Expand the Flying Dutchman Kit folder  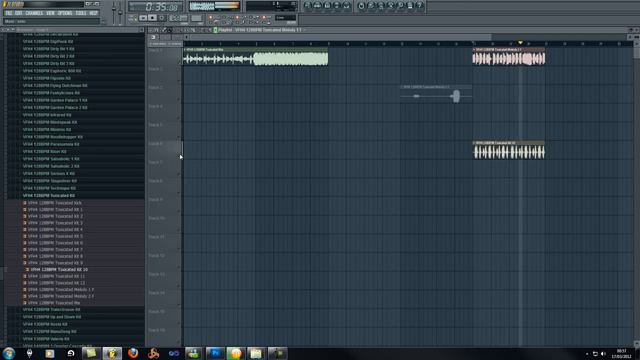click(x=55, y=85)
